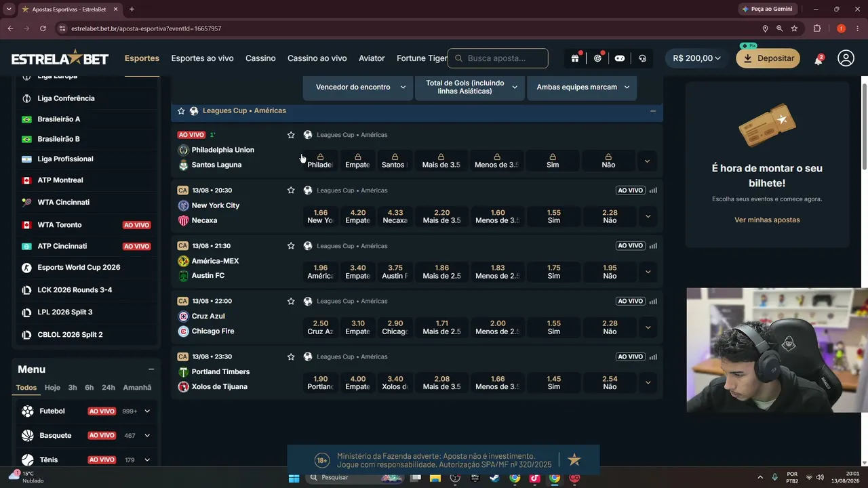Bookmark this page with the browser star
The width and height of the screenshot is (868, 488).
tap(794, 28)
